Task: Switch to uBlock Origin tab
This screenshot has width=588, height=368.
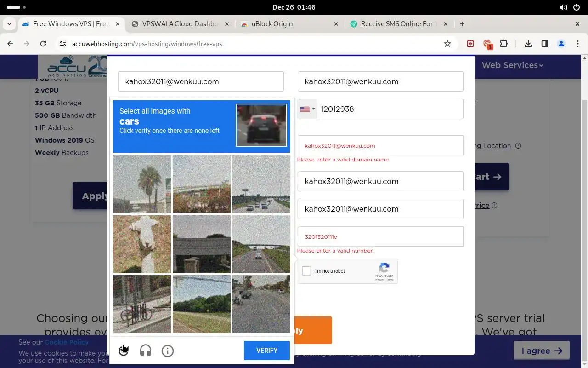Action: [x=289, y=24]
